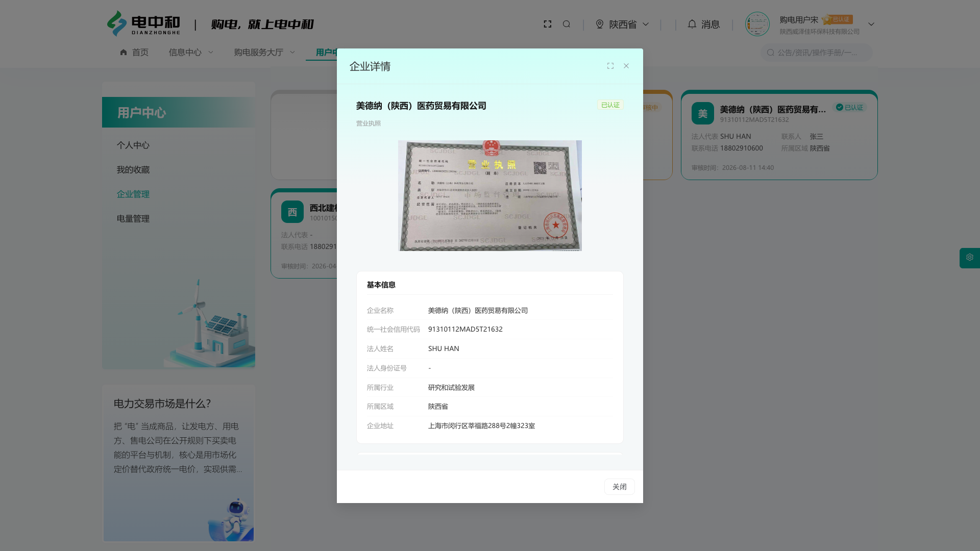Open 电力交易市场是什么? article card
Screen dimensions: 980x551
pos(179,463)
